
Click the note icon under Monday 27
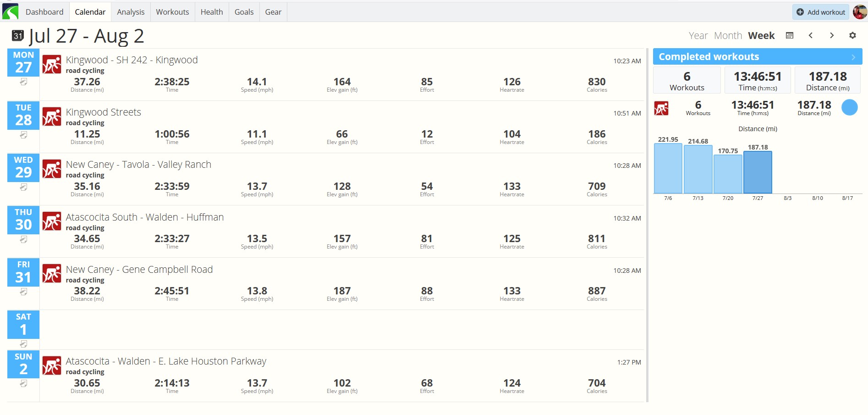[x=23, y=82]
